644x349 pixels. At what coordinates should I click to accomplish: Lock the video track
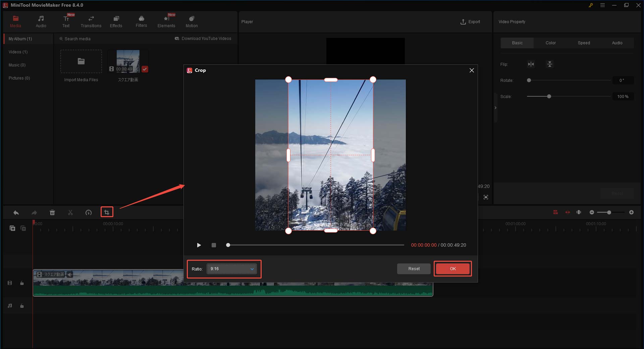click(x=22, y=283)
